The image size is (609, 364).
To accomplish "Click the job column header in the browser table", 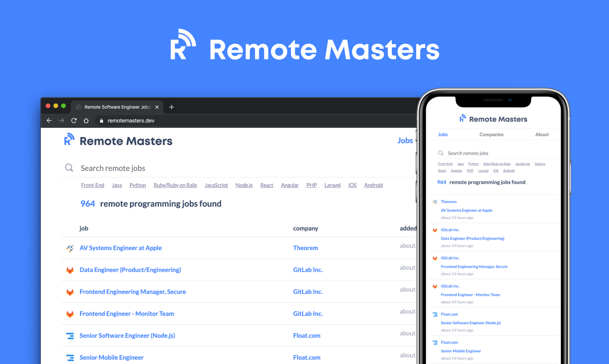I will 84,228.
